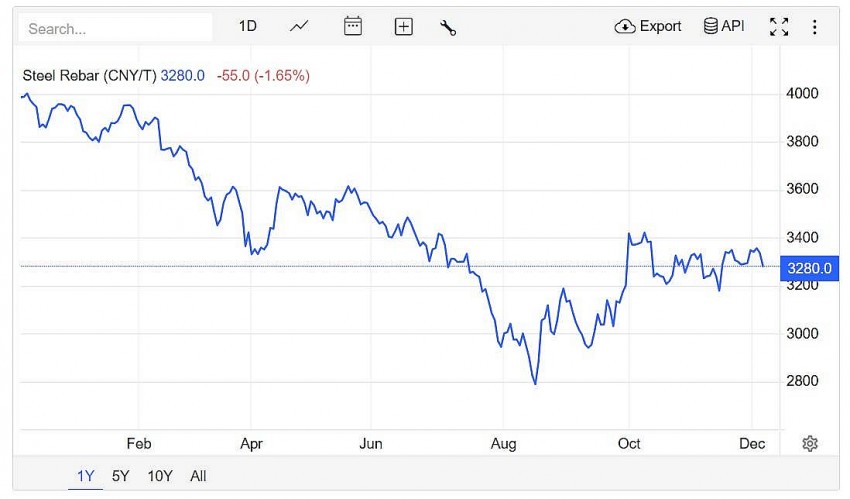The image size is (850, 499).
Task: Click the Export button label
Action: (660, 27)
